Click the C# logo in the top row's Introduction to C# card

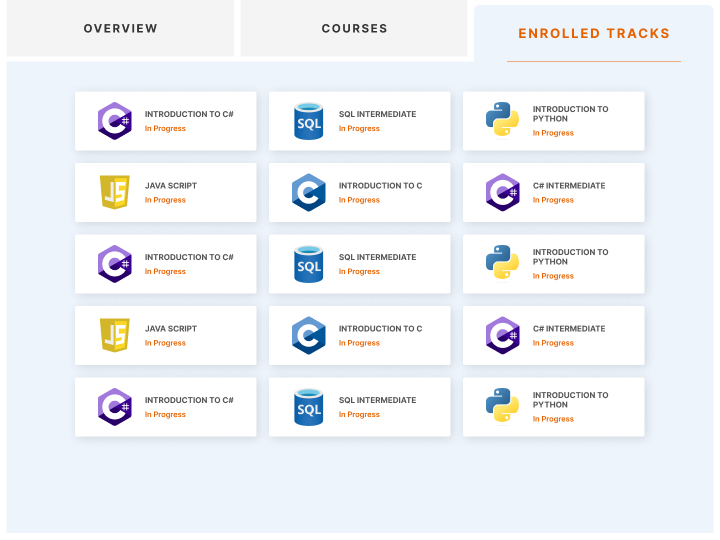pos(115,121)
